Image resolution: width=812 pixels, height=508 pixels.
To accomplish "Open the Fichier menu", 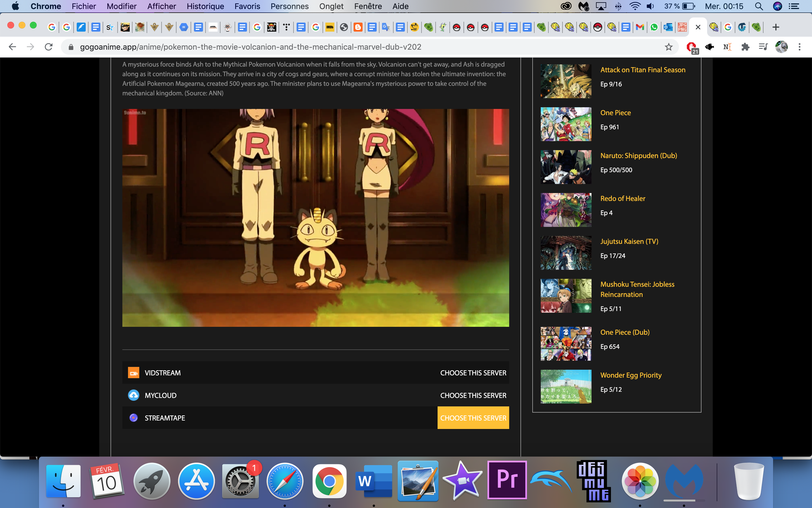I will point(83,6).
